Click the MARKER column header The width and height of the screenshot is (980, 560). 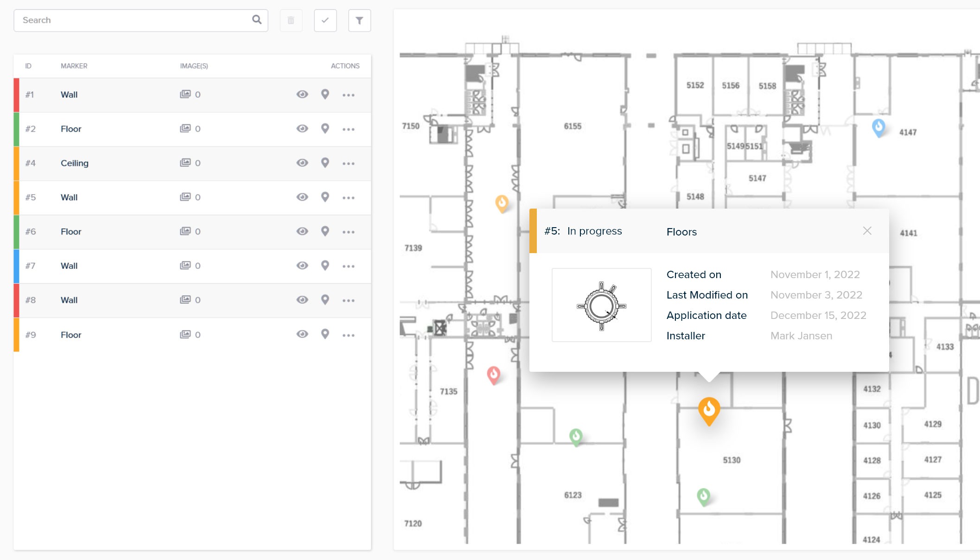(x=74, y=66)
